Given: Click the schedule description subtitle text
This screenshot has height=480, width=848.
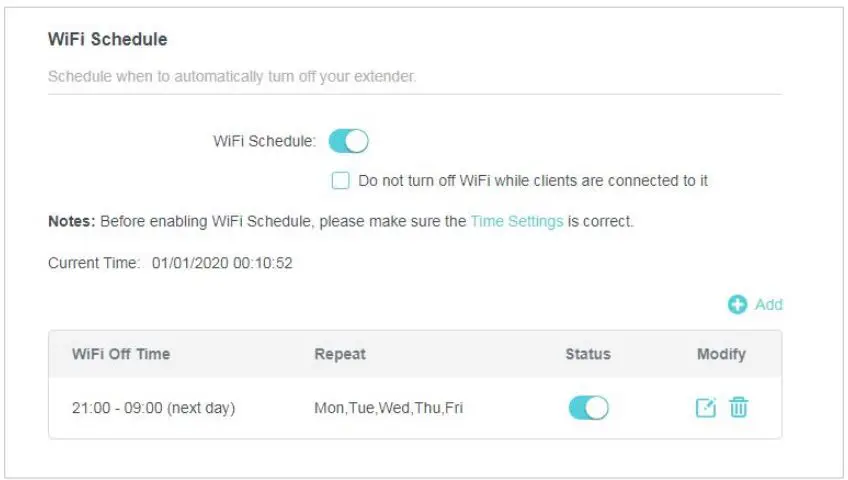Looking at the screenshot, I should (x=232, y=76).
